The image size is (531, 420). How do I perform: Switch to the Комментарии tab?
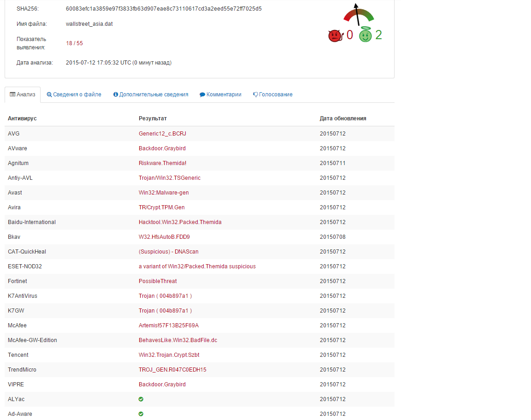click(220, 95)
